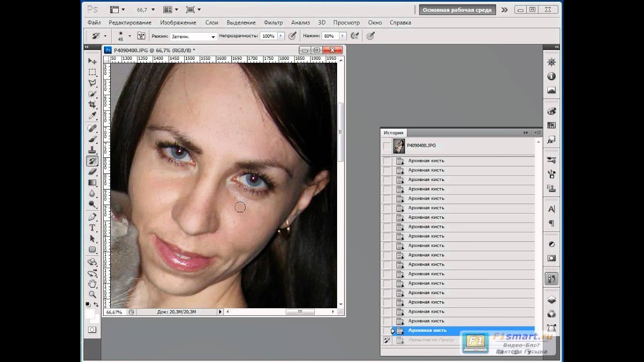Select the Move tool
The height and width of the screenshot is (362, 644).
point(93,61)
